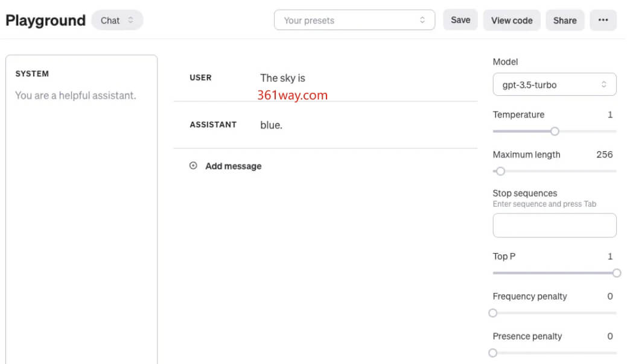Image resolution: width=627 pixels, height=364 pixels.
Task: Click the plus circle icon beside Add message
Action: tap(193, 166)
